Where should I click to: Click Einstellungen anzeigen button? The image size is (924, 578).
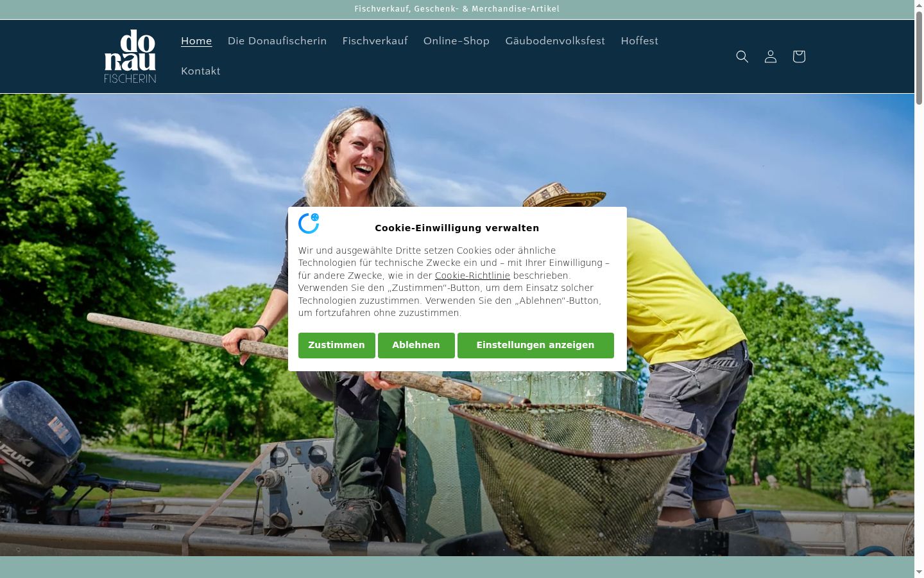pos(536,346)
